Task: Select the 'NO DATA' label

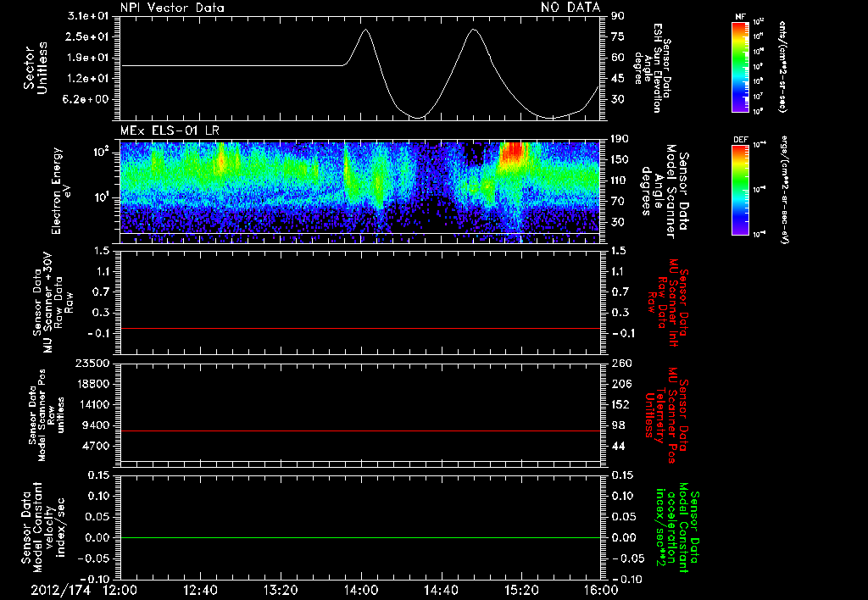Action: pos(570,7)
